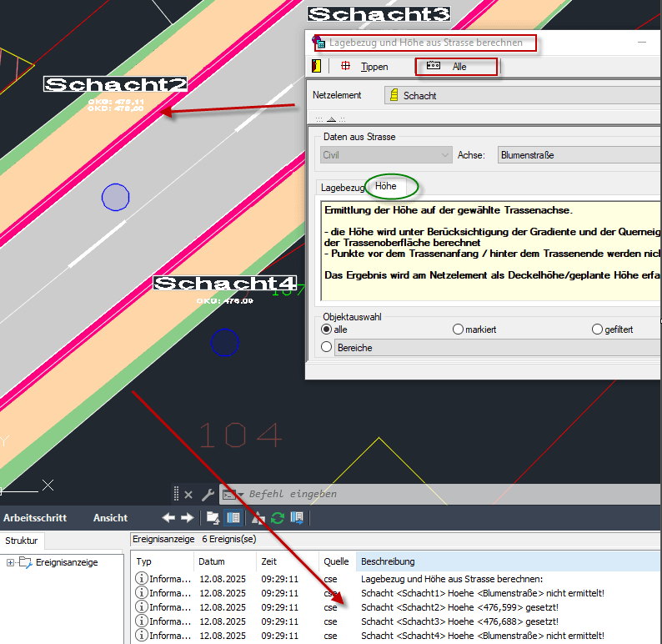The image size is (662, 644).
Task: Select the 'alle' radio button
Action: tap(327, 330)
